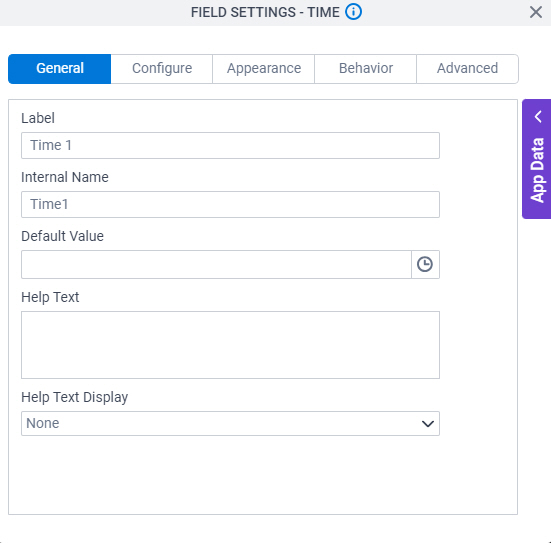
Task: Click the empty Default Value input
Action: 216,264
